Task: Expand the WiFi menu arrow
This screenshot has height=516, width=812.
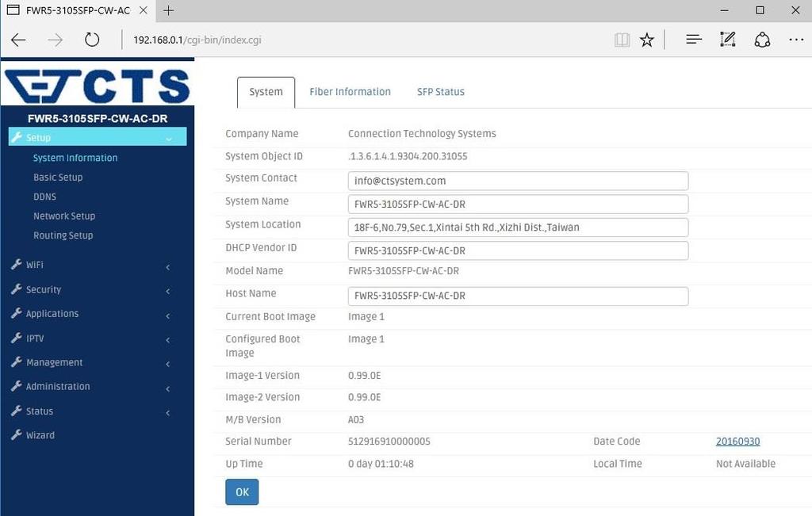Action: [x=168, y=267]
